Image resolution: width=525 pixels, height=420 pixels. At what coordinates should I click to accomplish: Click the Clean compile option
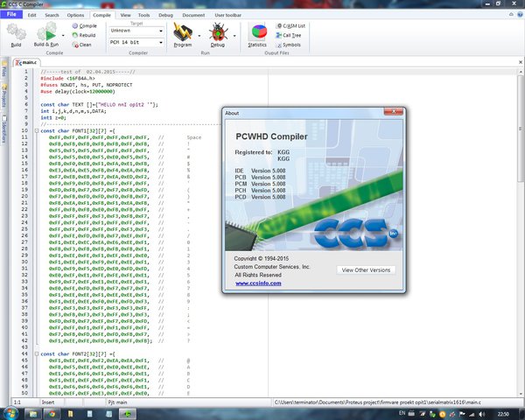(81, 45)
